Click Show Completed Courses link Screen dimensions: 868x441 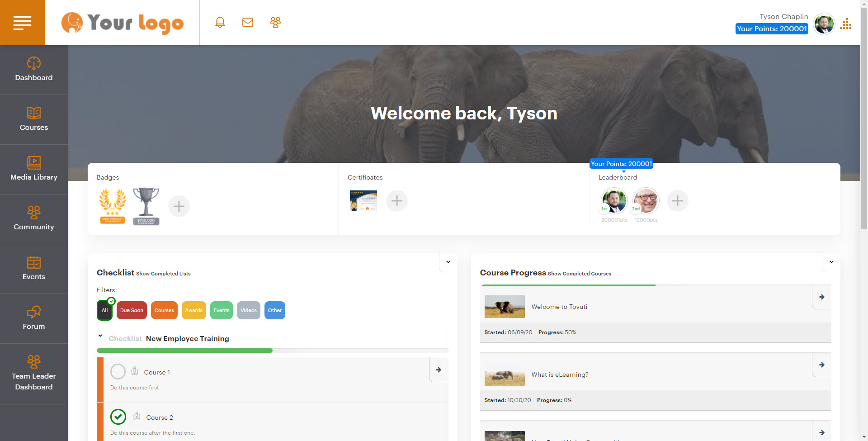580,274
